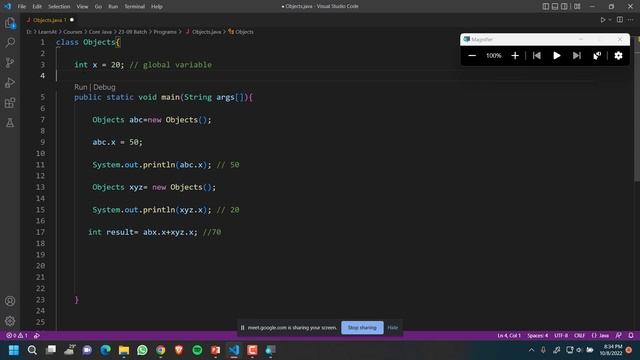Click Ln 4, Col 1 status item
The image size is (640, 360).
coord(509,336)
